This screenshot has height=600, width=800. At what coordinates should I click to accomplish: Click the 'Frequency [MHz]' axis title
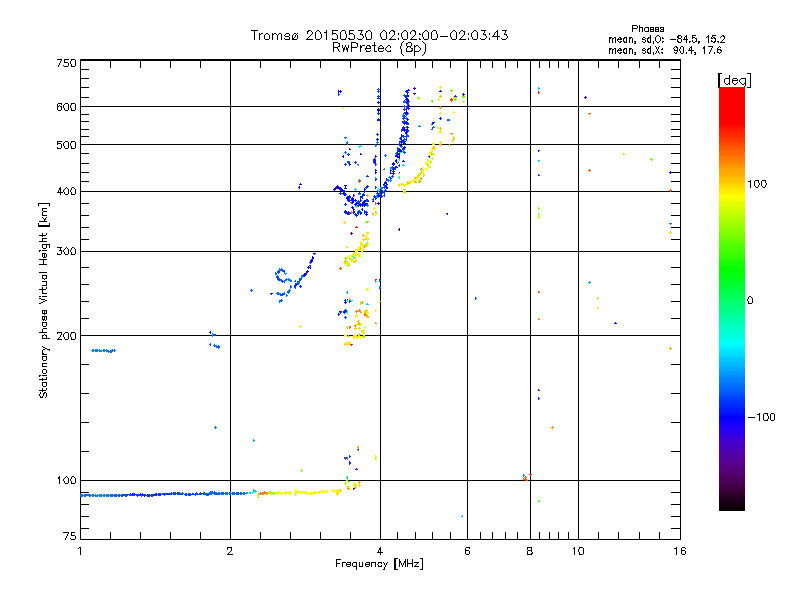pyautogui.click(x=379, y=564)
